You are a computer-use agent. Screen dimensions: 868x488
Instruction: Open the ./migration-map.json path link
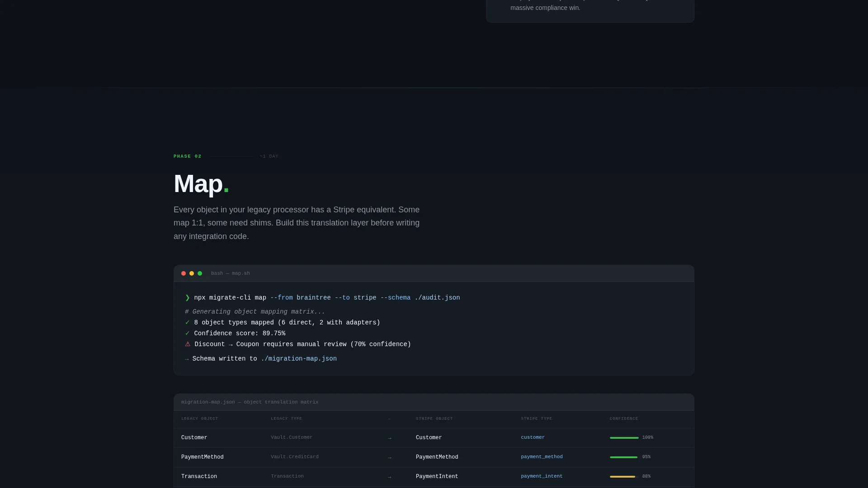click(299, 359)
